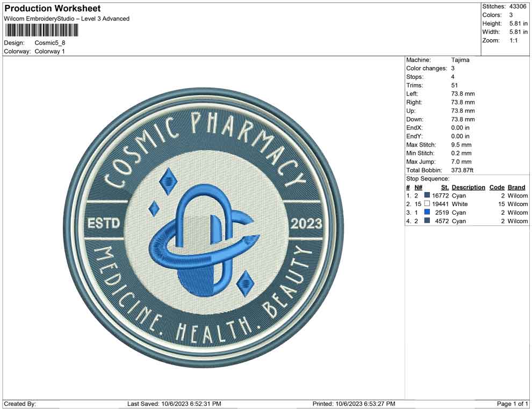This screenshot has height=409, width=532.
Task: Click the 'Last Saved' timestamp in footer
Action: click(174, 404)
